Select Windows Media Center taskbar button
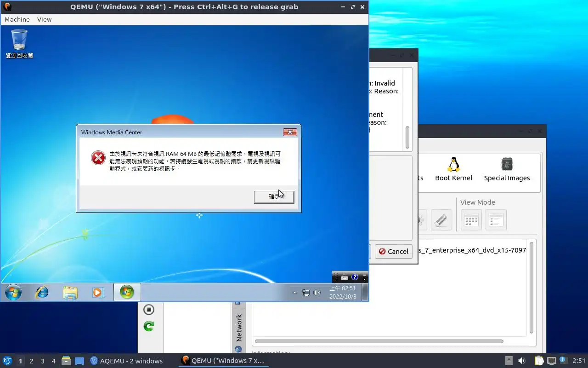This screenshot has height=368, width=588. (x=127, y=292)
